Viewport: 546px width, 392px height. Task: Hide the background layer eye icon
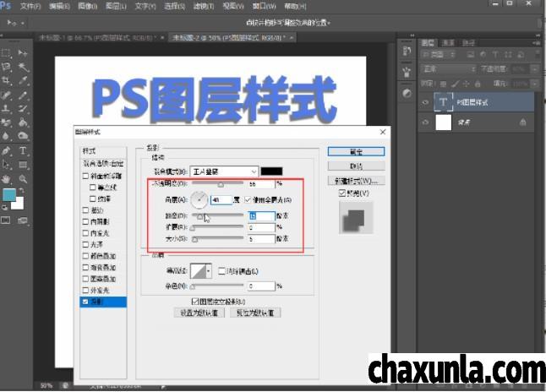(x=425, y=122)
